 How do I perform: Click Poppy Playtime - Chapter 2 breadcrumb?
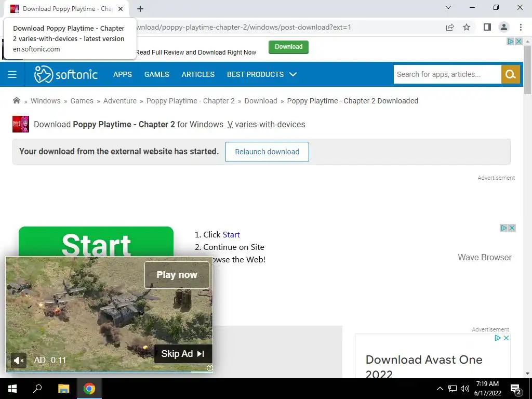pos(190,101)
